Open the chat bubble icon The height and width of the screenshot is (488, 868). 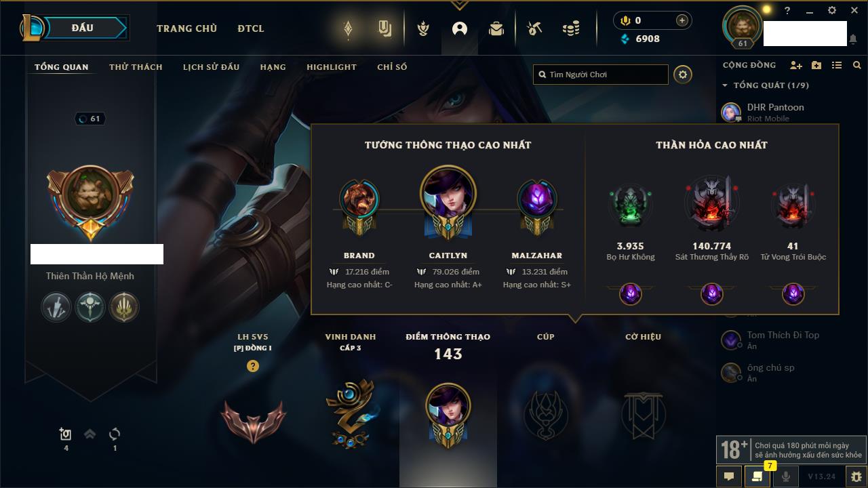729,476
